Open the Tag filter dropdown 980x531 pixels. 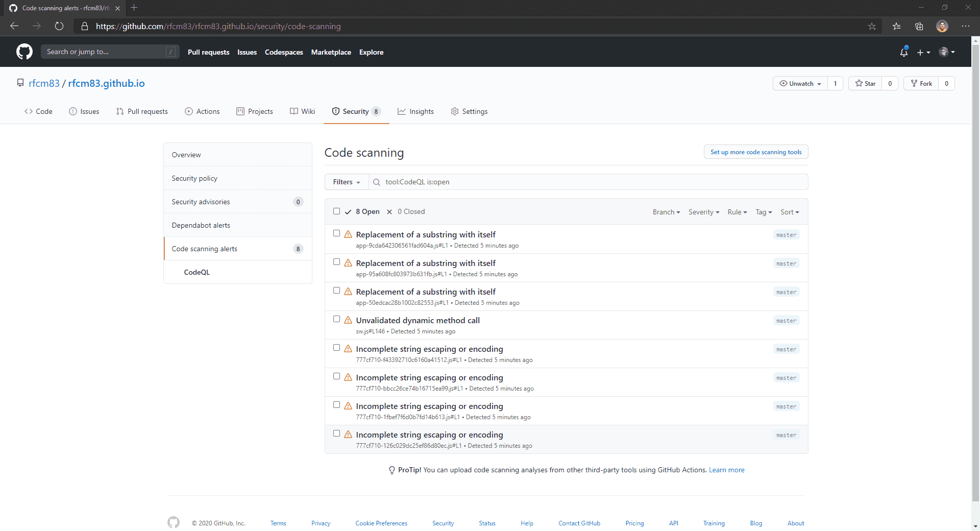(764, 212)
